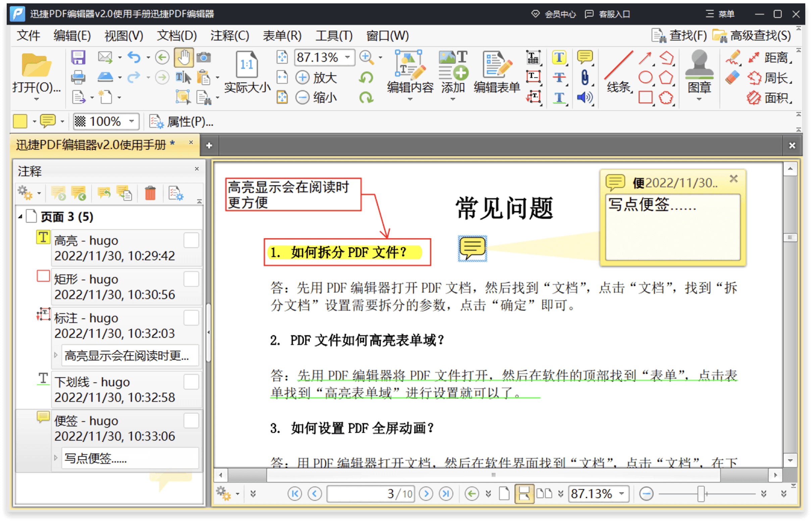
Task: Open the 文档(D) menu
Action: [x=176, y=36]
